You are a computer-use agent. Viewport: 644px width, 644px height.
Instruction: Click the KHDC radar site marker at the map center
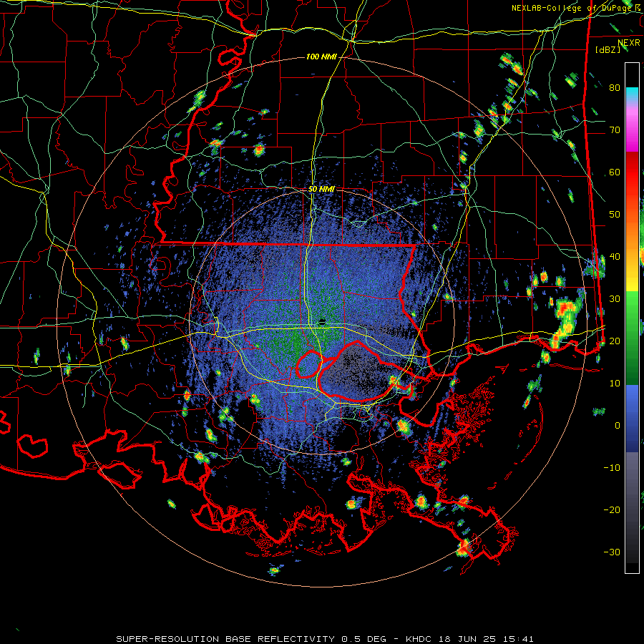point(322,322)
